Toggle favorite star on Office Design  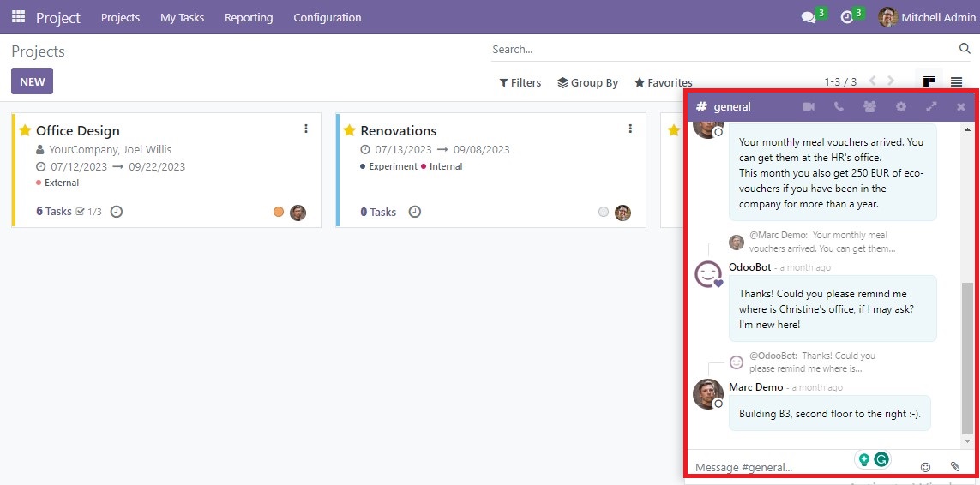click(25, 130)
